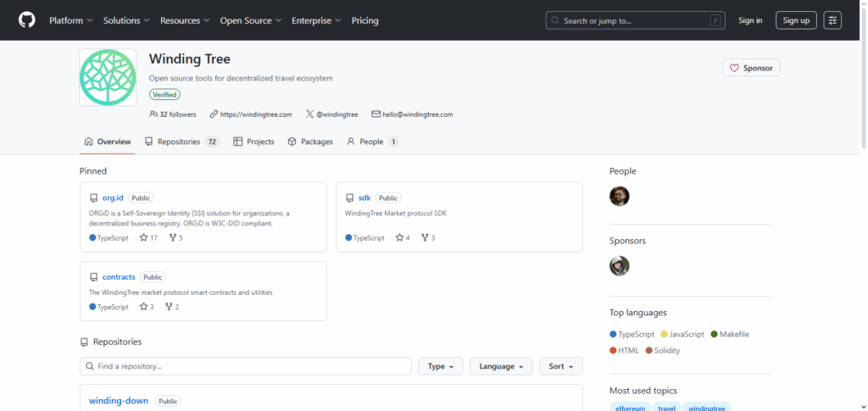Image resolution: width=868 pixels, height=411 pixels.
Task: Click the GitHub logo icon
Action: (x=27, y=20)
